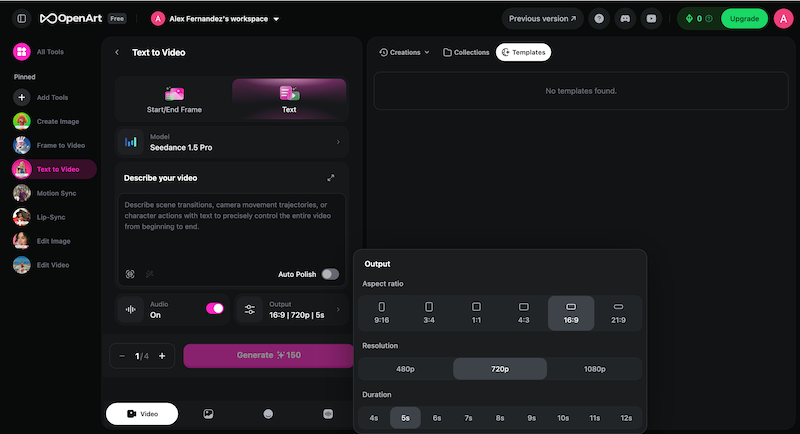The height and width of the screenshot is (434, 800).
Task: Set duration to 6s
Action: [x=437, y=418]
